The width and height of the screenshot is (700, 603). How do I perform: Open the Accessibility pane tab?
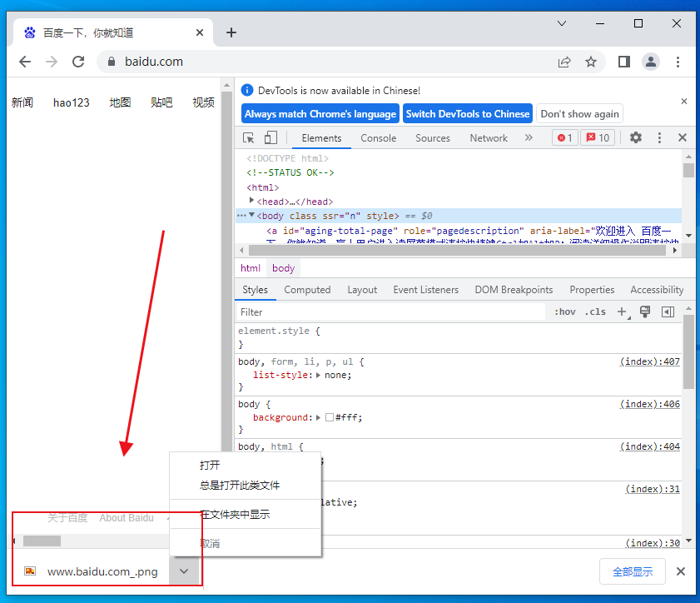657,290
